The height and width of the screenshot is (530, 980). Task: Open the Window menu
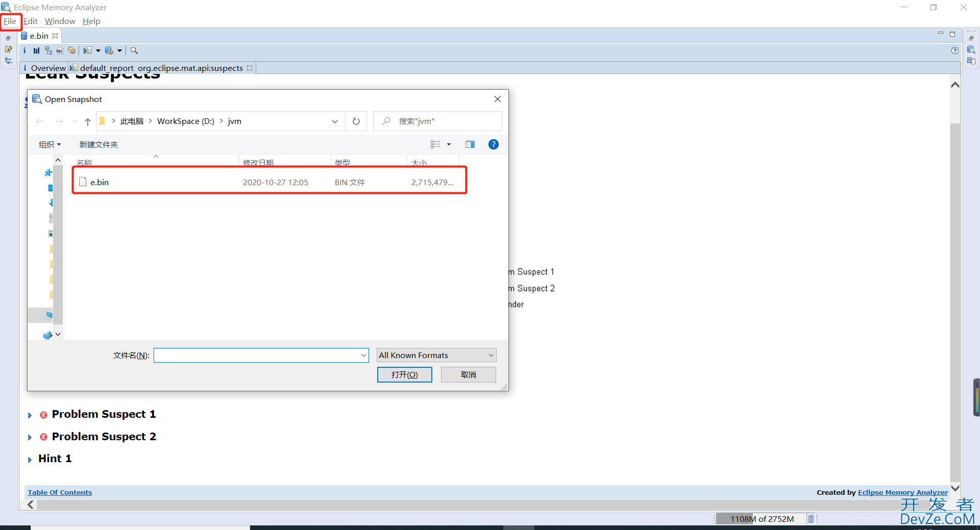(x=60, y=21)
